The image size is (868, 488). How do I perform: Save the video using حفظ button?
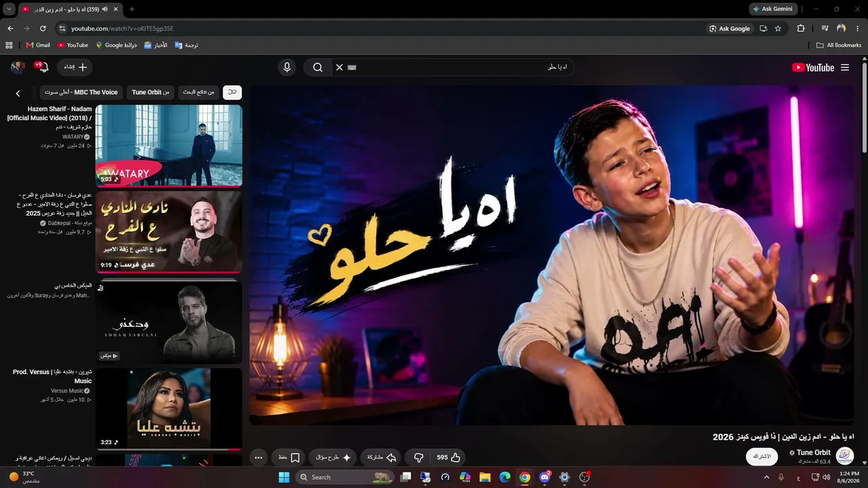click(289, 457)
